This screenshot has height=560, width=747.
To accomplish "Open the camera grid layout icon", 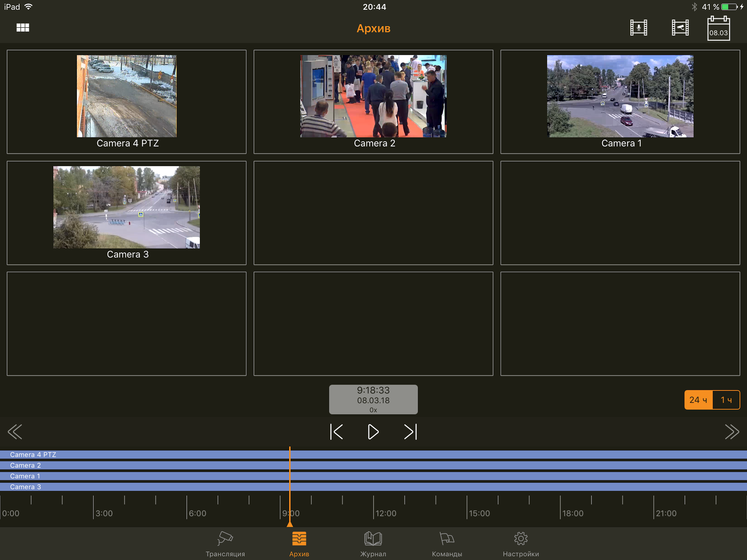I will coord(23,28).
